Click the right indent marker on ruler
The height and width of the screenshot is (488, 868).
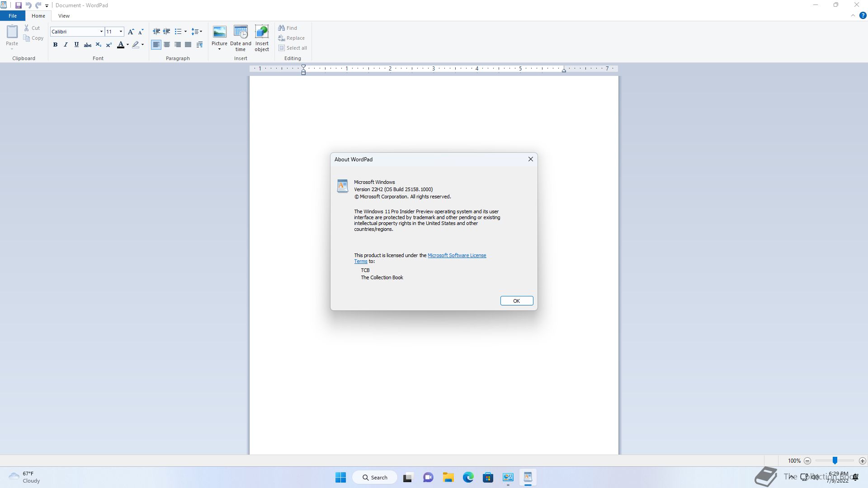click(x=564, y=70)
